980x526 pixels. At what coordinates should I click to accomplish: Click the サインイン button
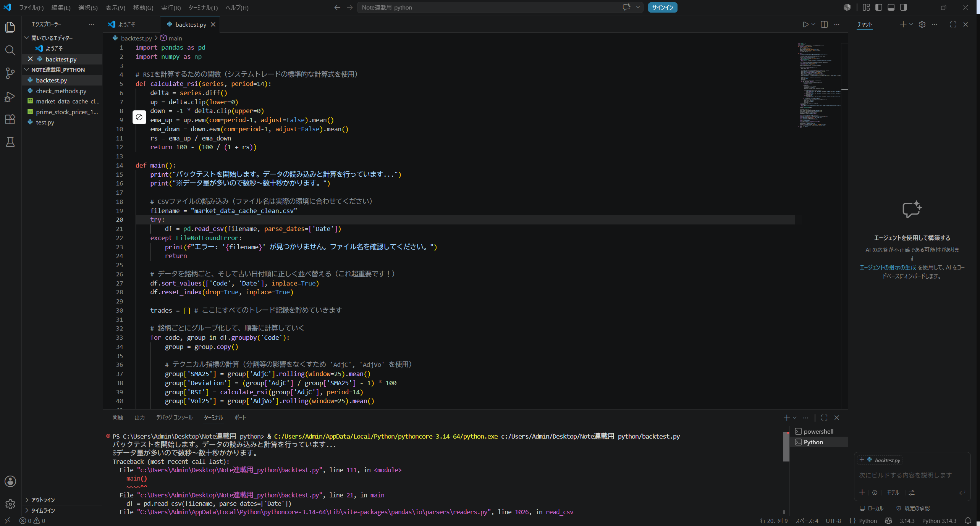coord(663,8)
